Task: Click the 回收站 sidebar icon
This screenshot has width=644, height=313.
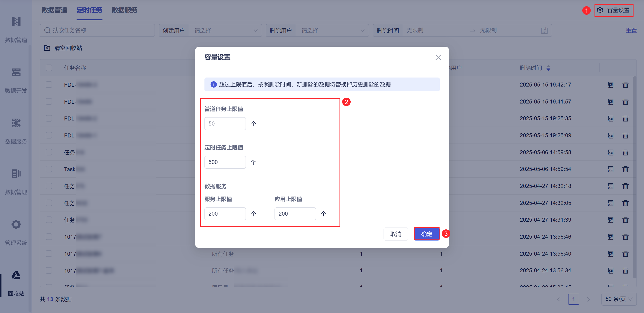Action: click(x=16, y=275)
